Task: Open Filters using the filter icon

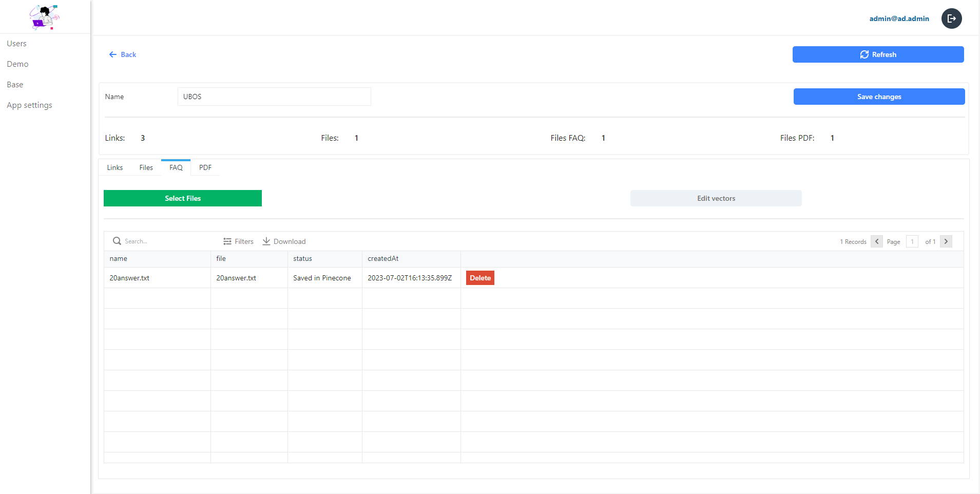Action: tap(227, 241)
